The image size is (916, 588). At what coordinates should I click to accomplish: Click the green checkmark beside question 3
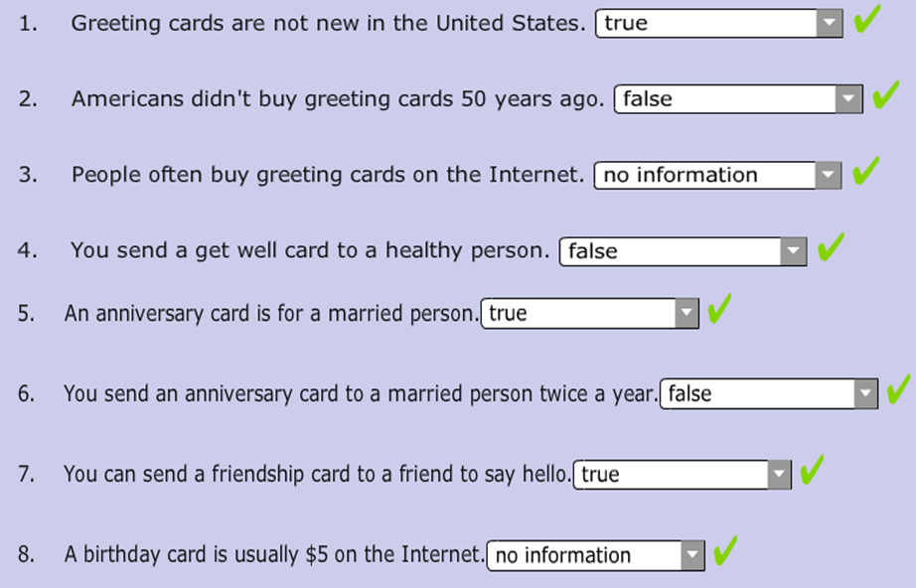coord(866,172)
